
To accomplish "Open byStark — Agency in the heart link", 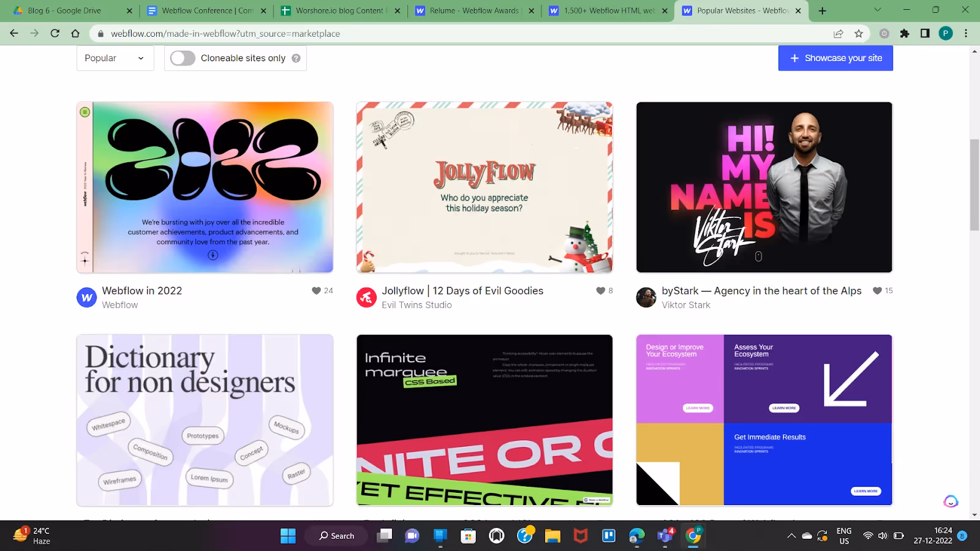I will pos(761,291).
